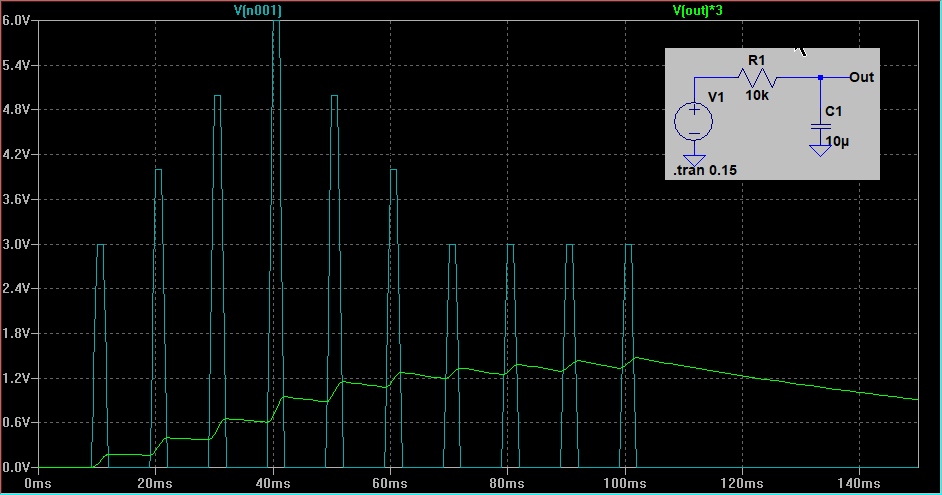
Task: Select the V1 voltage source symbol
Action: pyautogui.click(x=694, y=121)
